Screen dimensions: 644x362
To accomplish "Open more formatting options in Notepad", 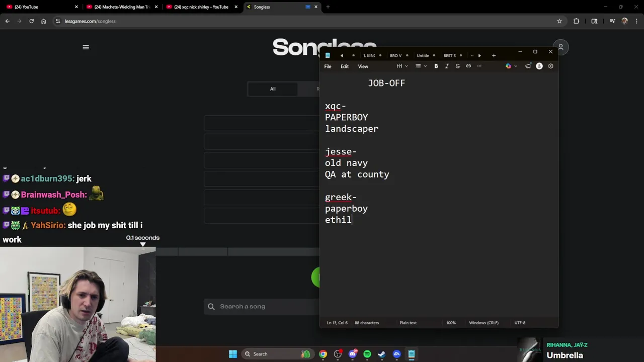I will (479, 66).
